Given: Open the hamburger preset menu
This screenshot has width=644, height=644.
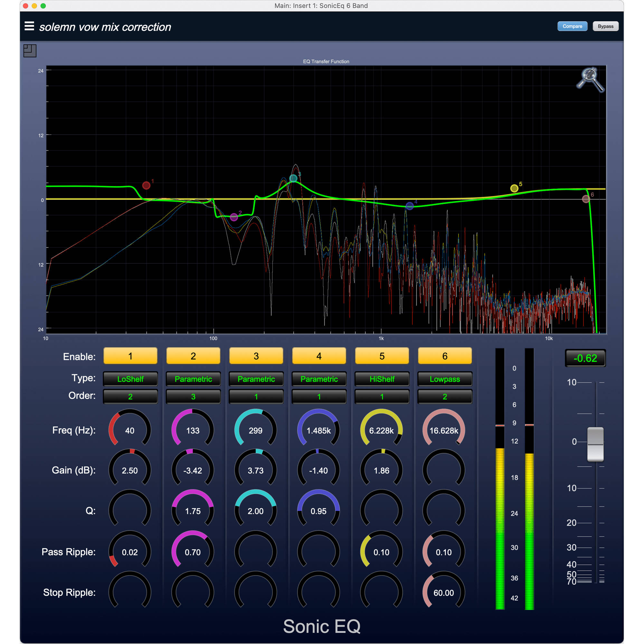Looking at the screenshot, I should [x=29, y=26].
